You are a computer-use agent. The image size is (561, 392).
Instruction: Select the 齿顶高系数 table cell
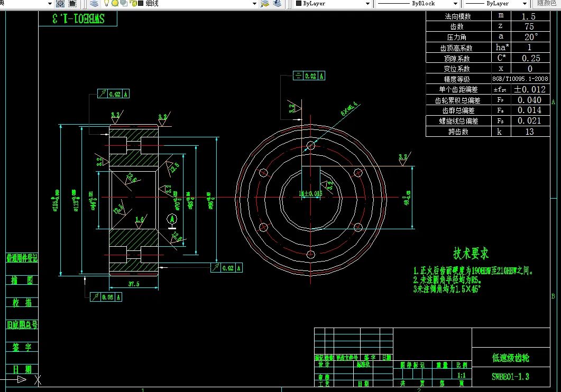coord(458,48)
